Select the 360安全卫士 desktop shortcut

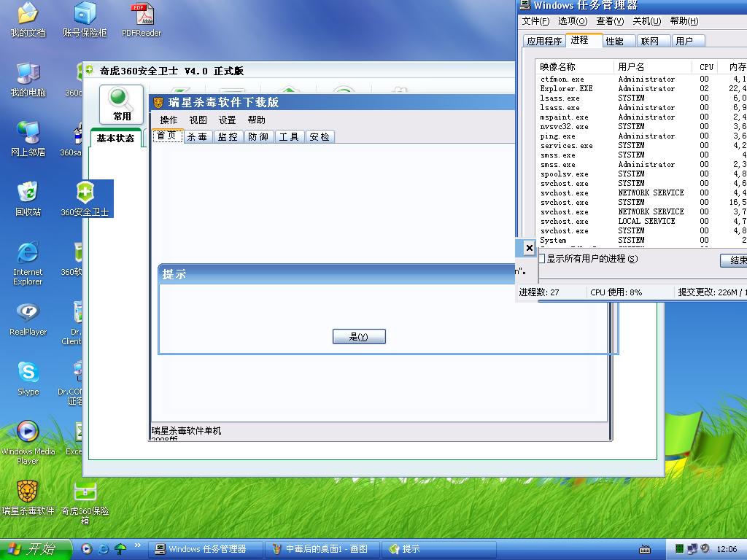[85, 199]
